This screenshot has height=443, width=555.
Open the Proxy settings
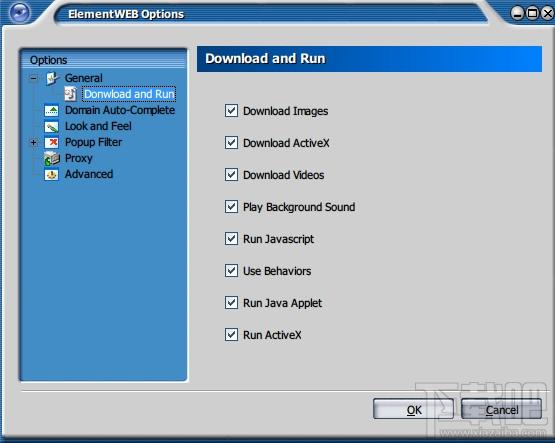(x=79, y=158)
